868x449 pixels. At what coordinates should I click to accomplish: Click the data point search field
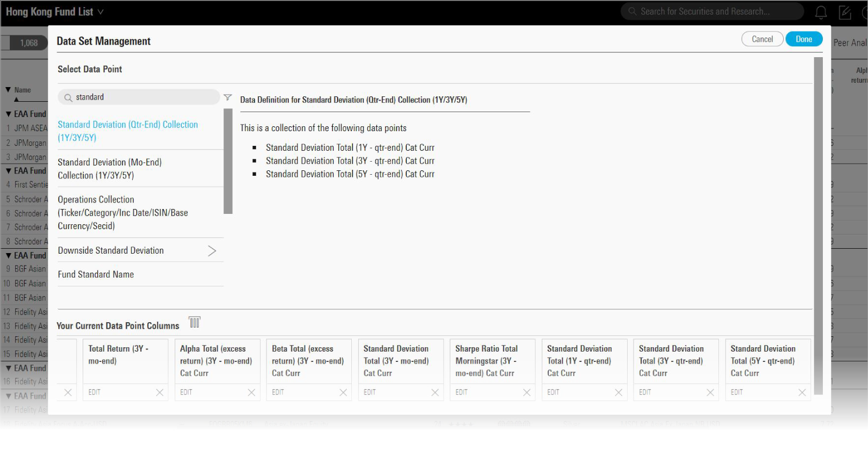click(141, 97)
